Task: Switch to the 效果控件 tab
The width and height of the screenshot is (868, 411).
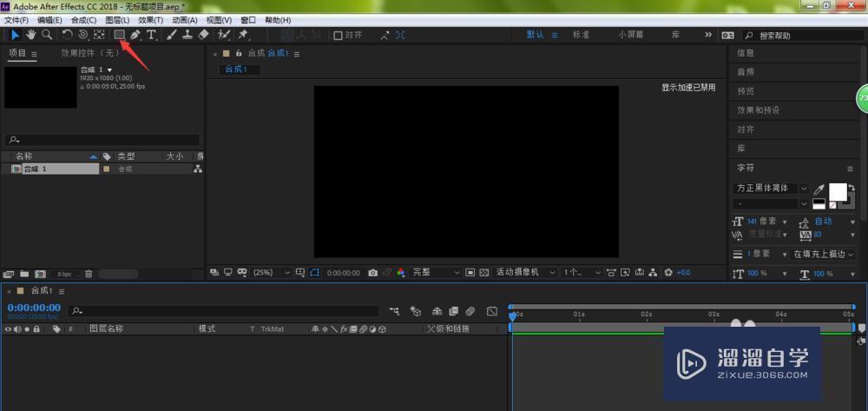Action: 90,53
